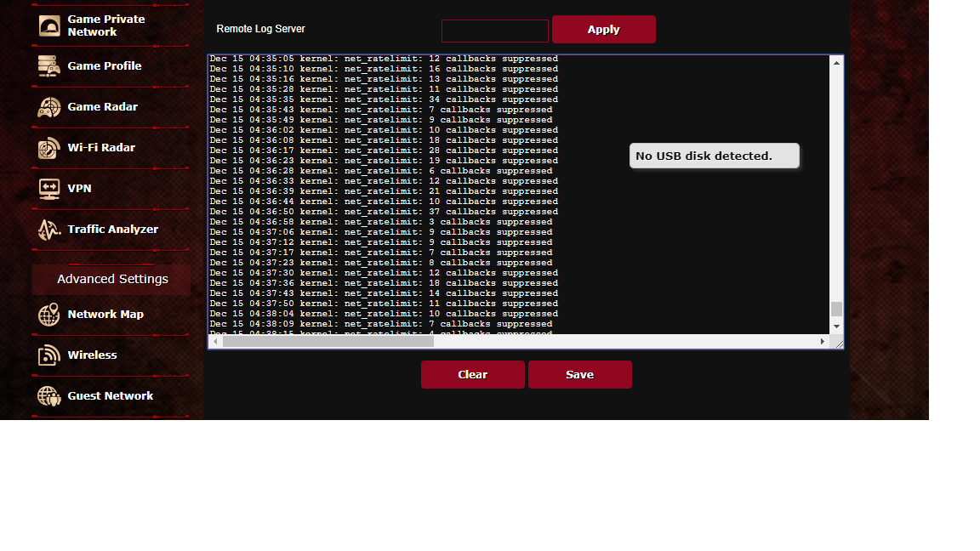The image size is (980, 551).
Task: Click log line 04:36:17 28 callbacks suppressed
Action: point(384,151)
